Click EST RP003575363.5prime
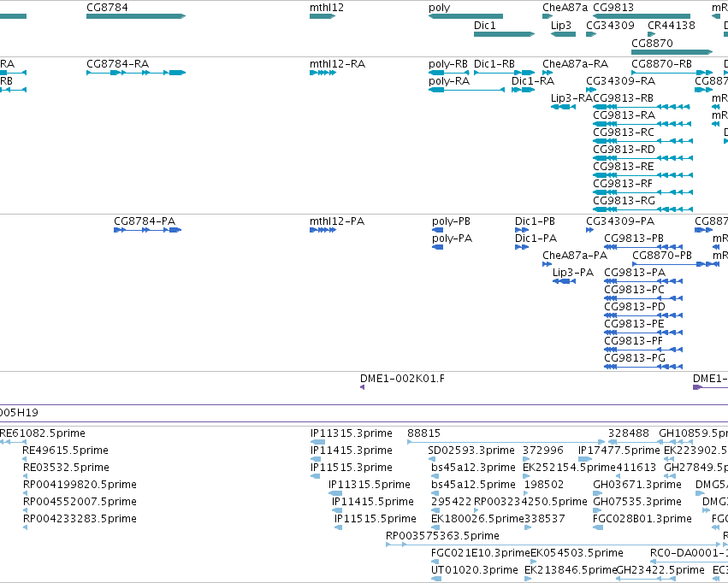Image resolution: width=728 pixels, height=583 pixels. [x=553, y=545]
